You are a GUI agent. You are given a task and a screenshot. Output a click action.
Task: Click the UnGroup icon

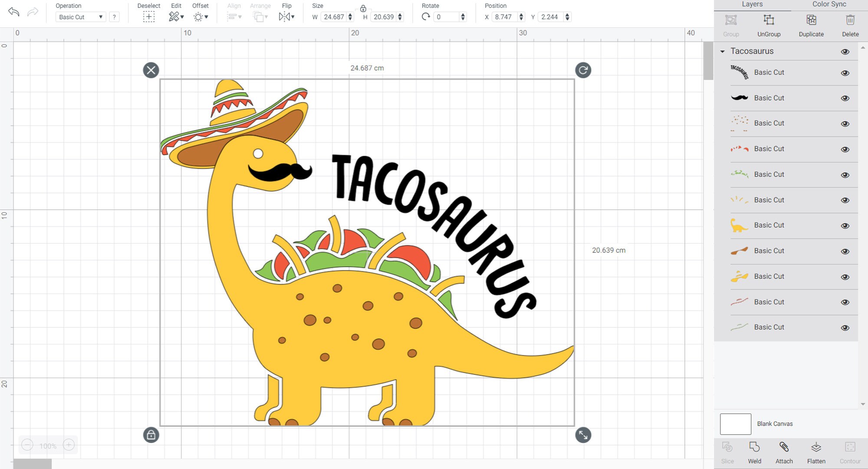tap(769, 20)
